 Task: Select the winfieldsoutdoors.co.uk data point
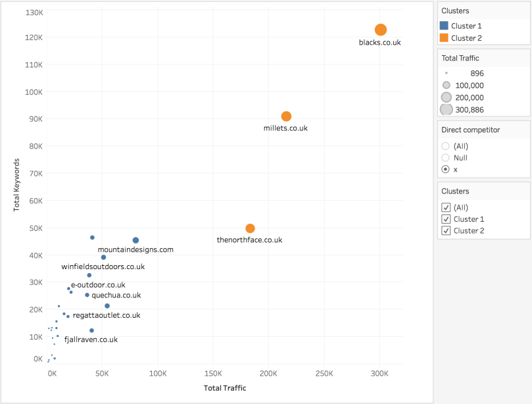pyautogui.click(x=103, y=257)
